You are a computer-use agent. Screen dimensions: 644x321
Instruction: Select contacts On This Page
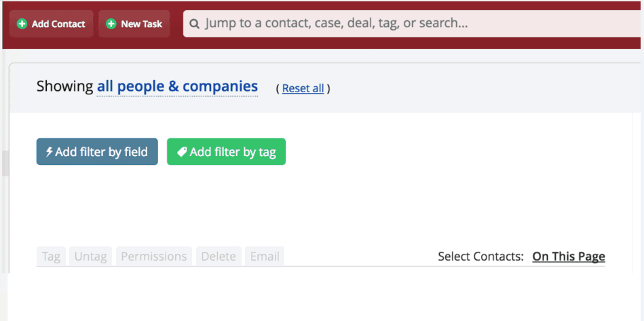pyautogui.click(x=569, y=257)
